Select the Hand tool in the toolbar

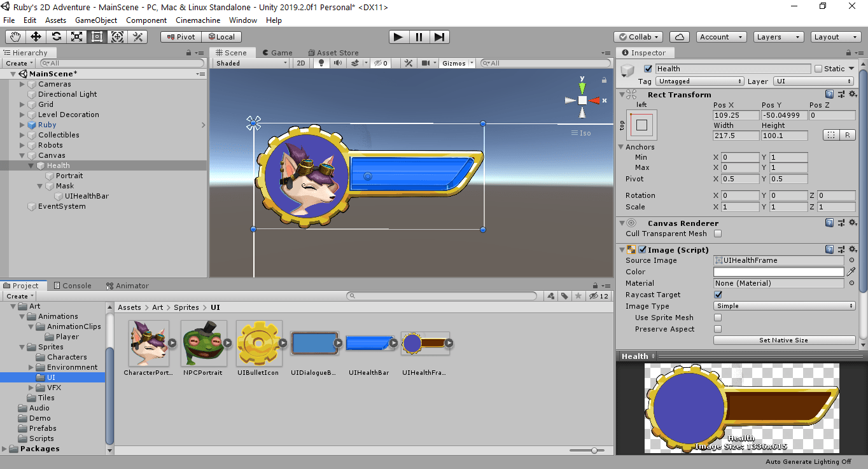pos(15,37)
